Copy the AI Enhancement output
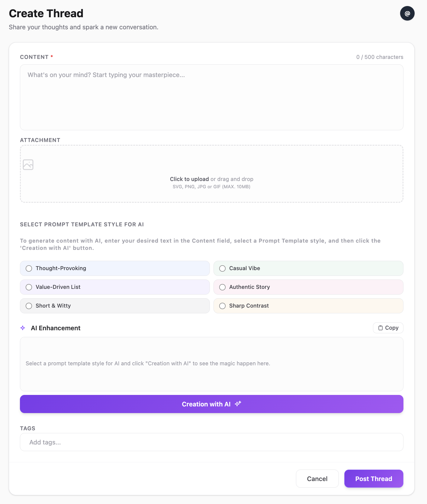 (388, 328)
